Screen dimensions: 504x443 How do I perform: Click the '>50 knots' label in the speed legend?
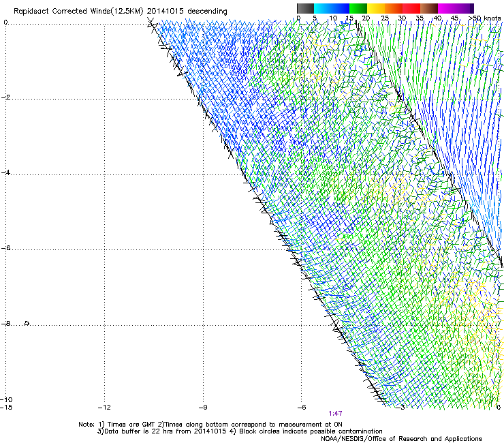pos(484,18)
